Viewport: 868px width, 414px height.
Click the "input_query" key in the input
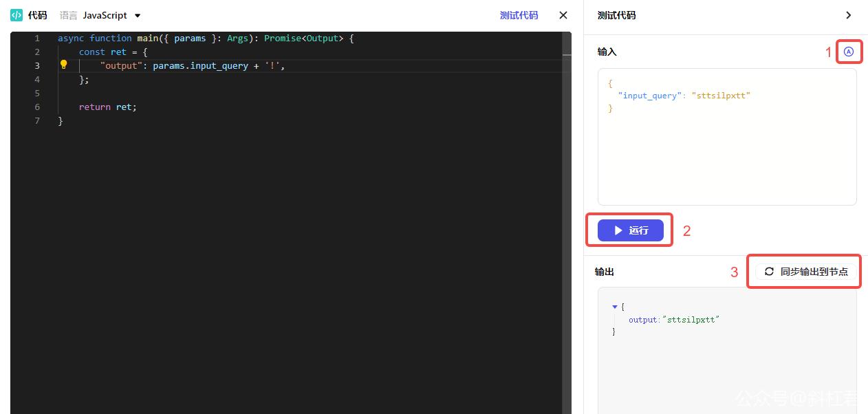(x=649, y=96)
